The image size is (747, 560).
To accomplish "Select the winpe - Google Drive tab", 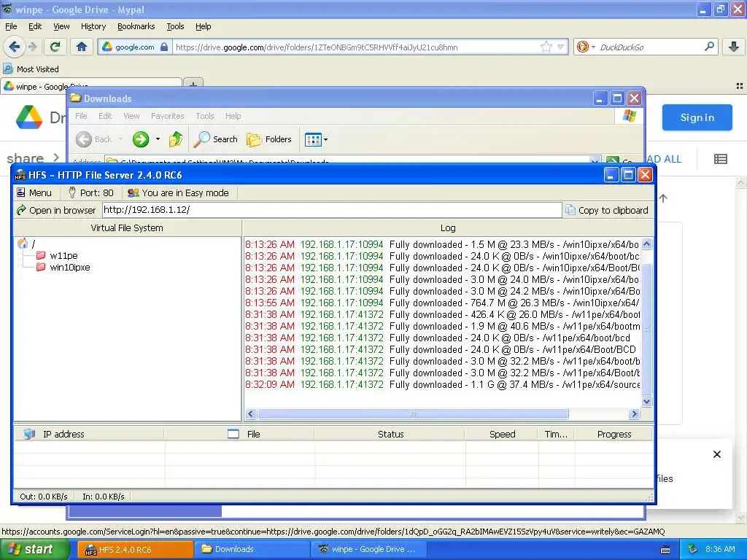I will click(90, 86).
